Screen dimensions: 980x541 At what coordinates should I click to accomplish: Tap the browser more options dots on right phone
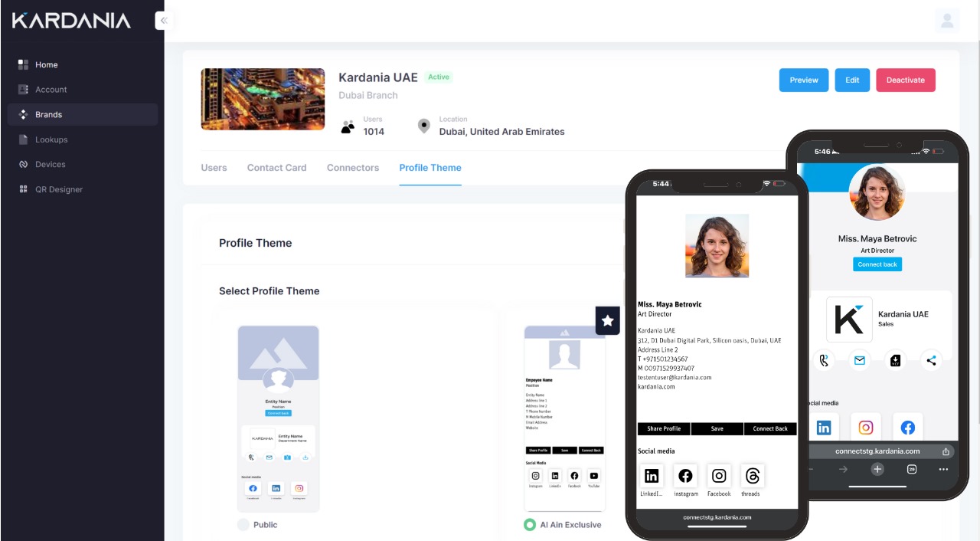(944, 469)
